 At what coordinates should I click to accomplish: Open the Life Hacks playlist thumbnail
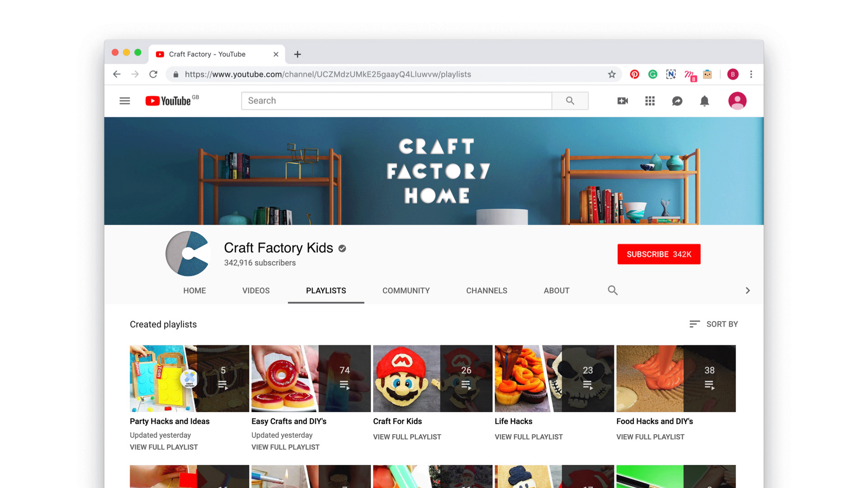(554, 378)
